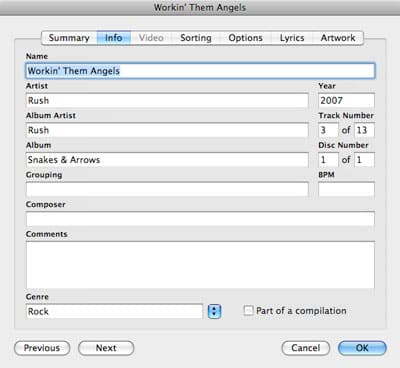Screen dimensions: 400x368
Task: Click the track total field showing 13
Action: [364, 130]
